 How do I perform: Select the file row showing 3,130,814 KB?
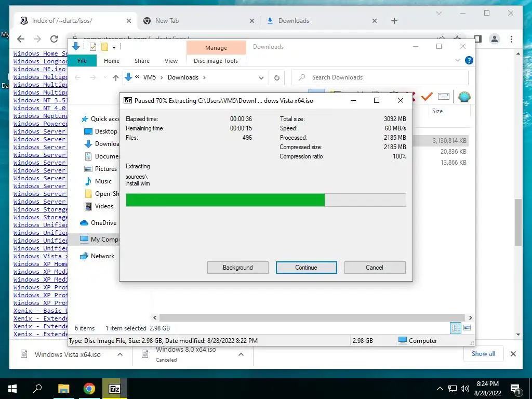tap(441, 141)
